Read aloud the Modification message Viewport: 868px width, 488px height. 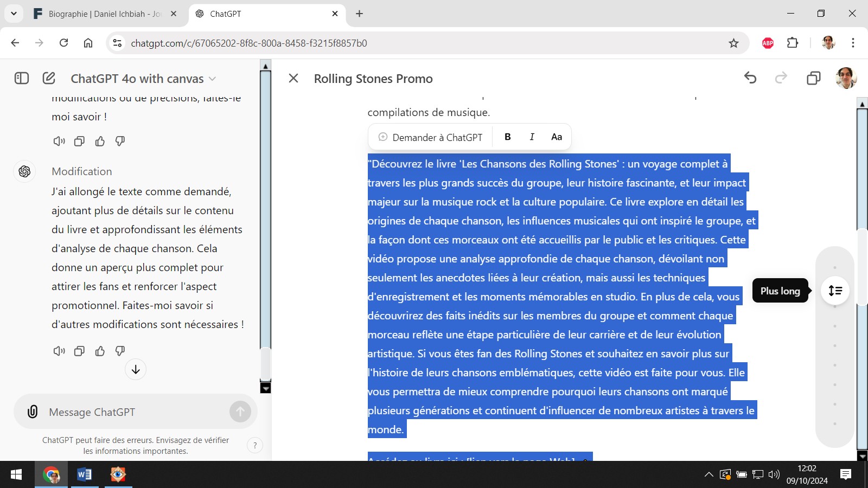[59, 351]
